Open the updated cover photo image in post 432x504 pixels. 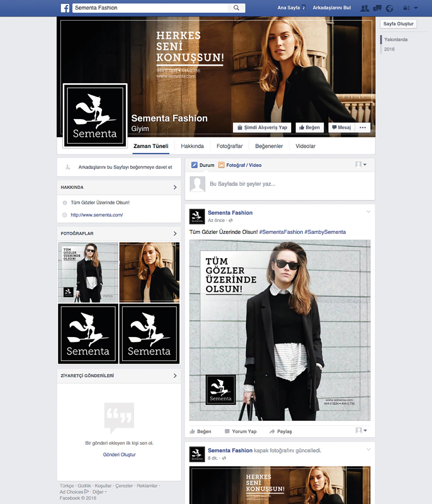click(280, 485)
